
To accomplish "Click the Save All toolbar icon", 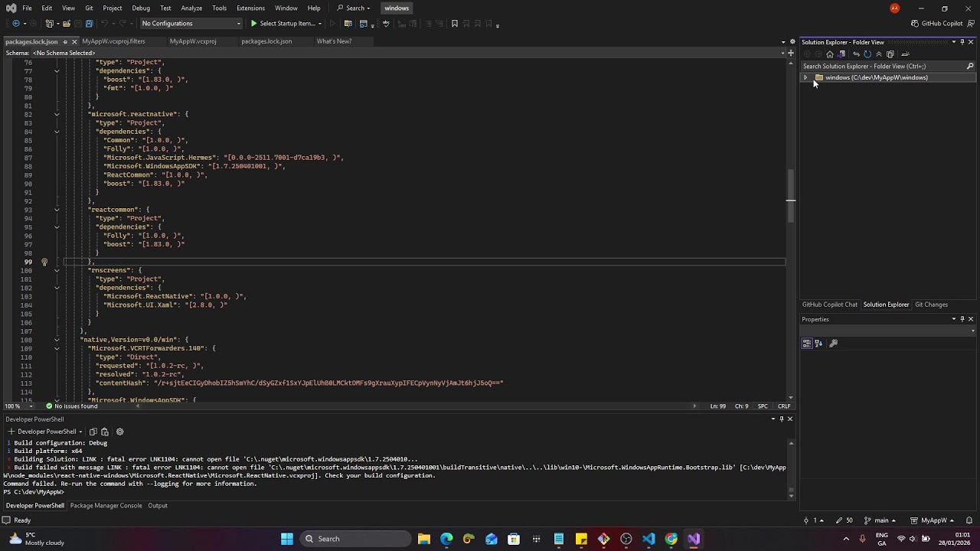I will click(x=89, y=24).
